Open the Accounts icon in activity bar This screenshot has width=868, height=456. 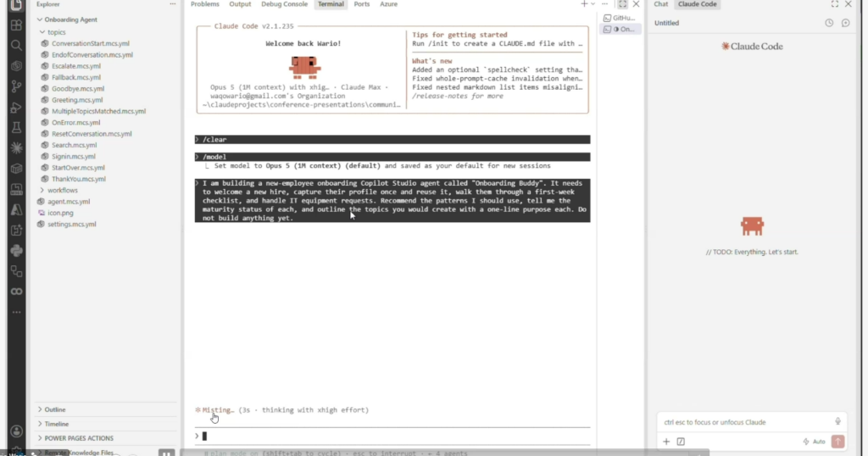coord(17,431)
